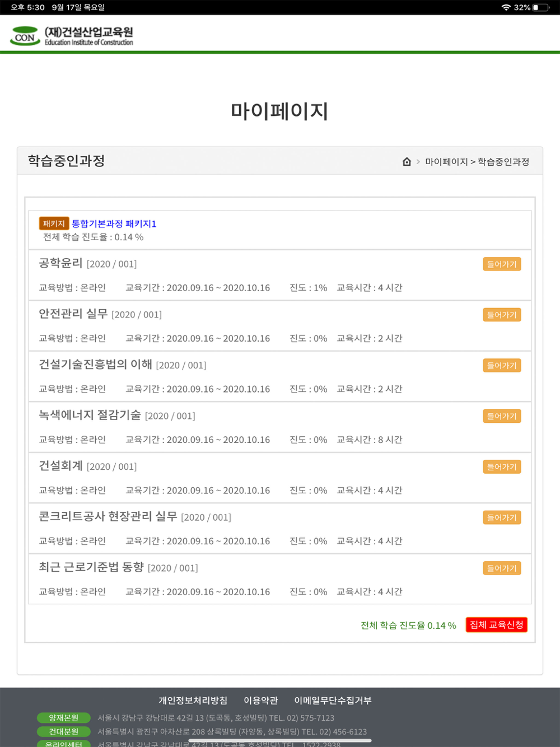Click the orange 패키지 badge
This screenshot has width=560, height=747.
click(x=54, y=223)
